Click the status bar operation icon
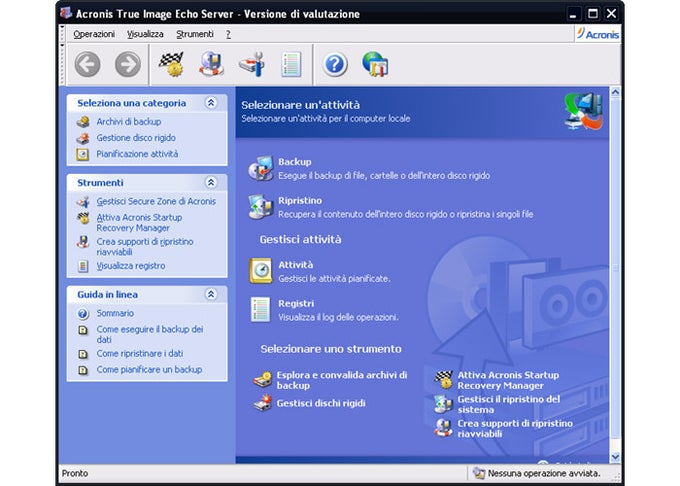The width and height of the screenshot is (680, 486). (x=479, y=473)
